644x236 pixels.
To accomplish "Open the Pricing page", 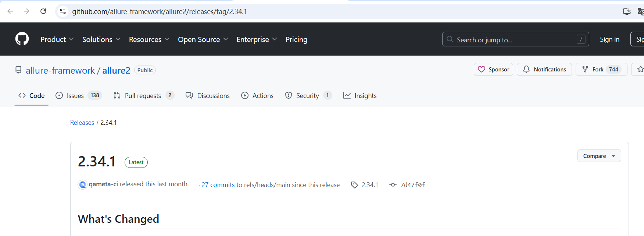I will [296, 39].
